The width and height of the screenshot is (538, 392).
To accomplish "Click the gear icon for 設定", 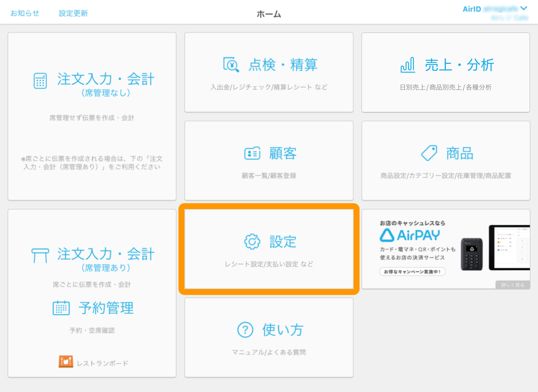I will point(252,241).
